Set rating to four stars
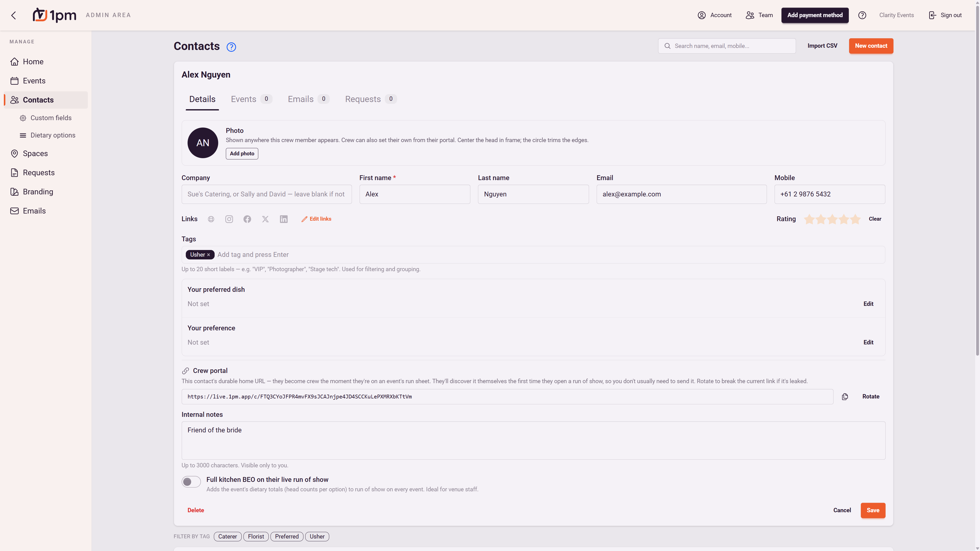This screenshot has width=980, height=551. coord(844,219)
